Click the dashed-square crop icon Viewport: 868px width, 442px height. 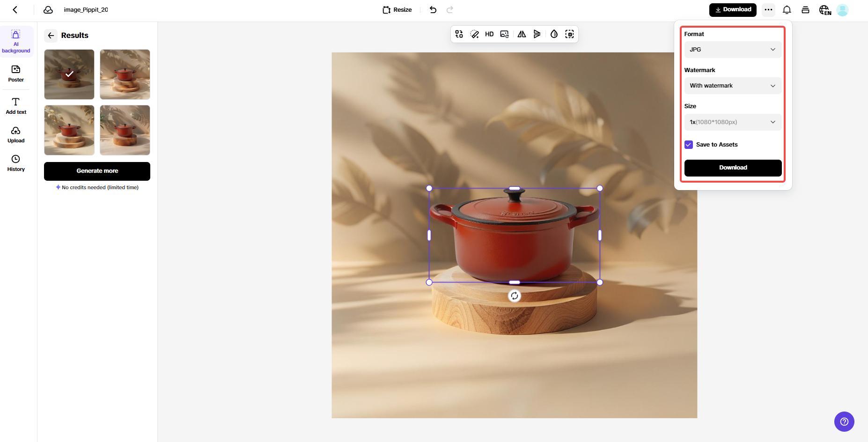click(x=569, y=34)
